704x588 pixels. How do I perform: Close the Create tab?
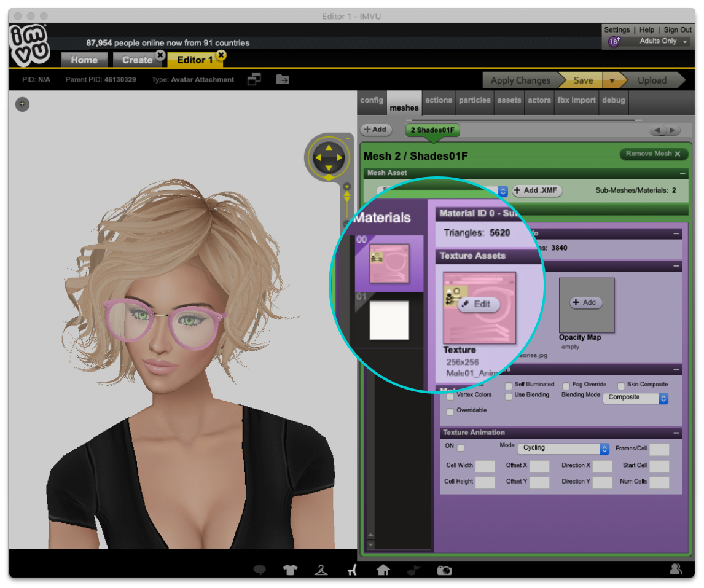pyautogui.click(x=160, y=55)
